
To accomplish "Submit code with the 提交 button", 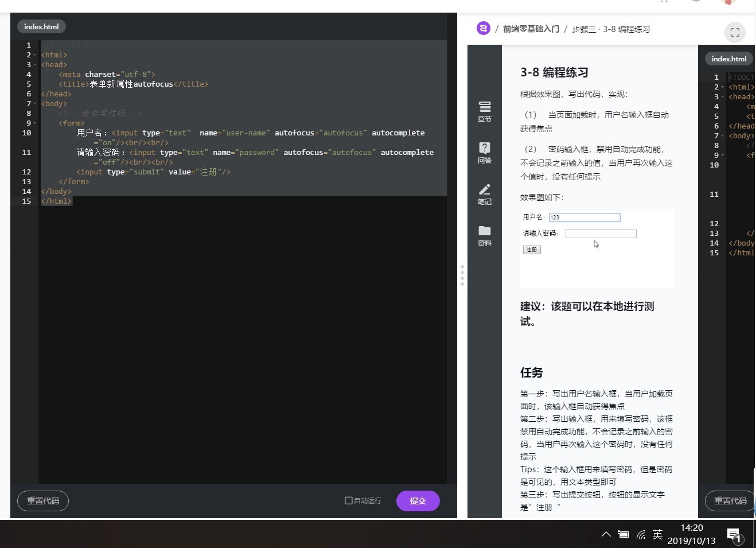I will [418, 501].
